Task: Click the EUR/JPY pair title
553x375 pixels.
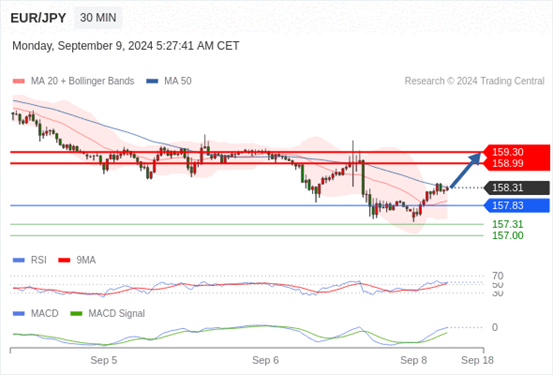Action: pos(38,18)
